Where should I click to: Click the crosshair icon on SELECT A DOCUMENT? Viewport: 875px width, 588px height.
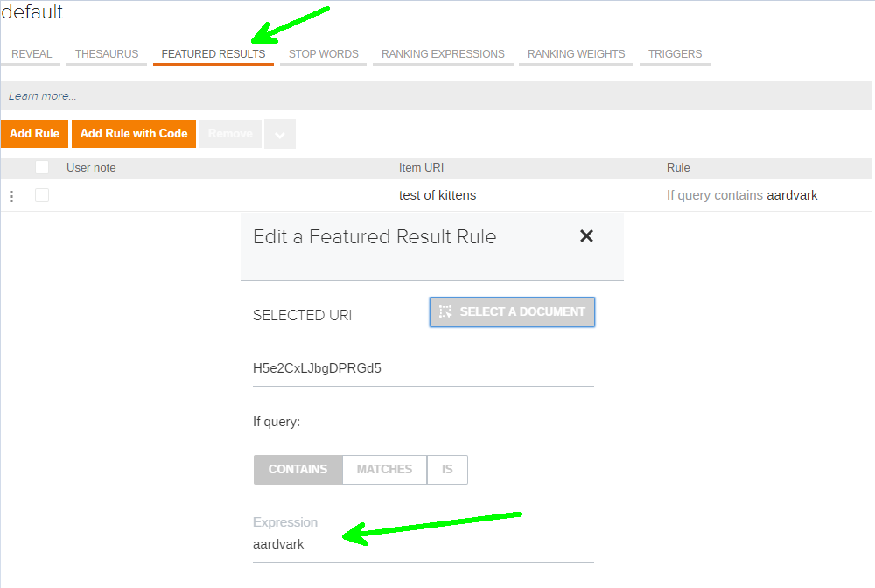click(444, 311)
